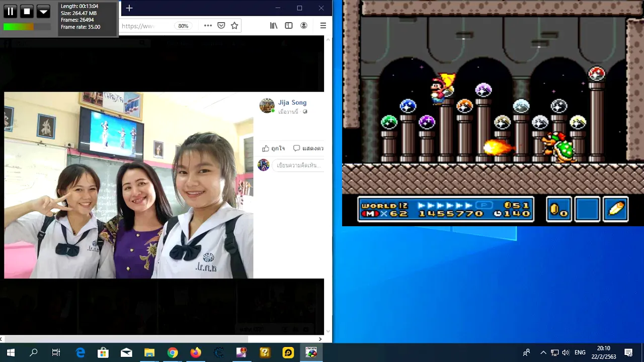Open the Jija Song profile link
This screenshot has width=644, height=362.
[292, 102]
